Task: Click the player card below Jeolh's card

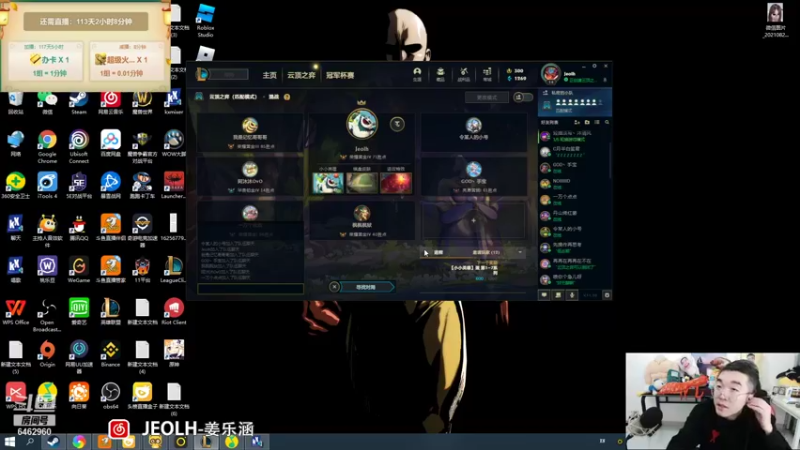Action: coord(362,220)
